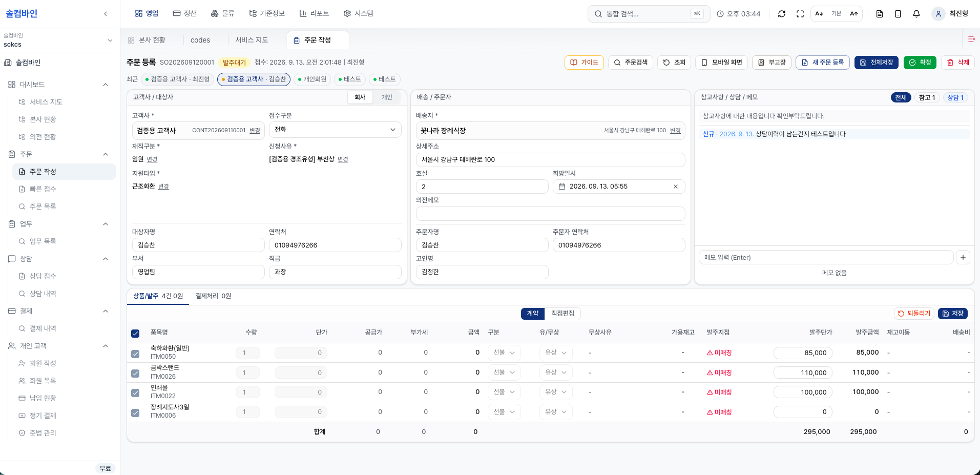This screenshot has height=475, width=980.
Task: Click 미매칭 warning on 장례지도사3일 row
Action: [719, 412]
